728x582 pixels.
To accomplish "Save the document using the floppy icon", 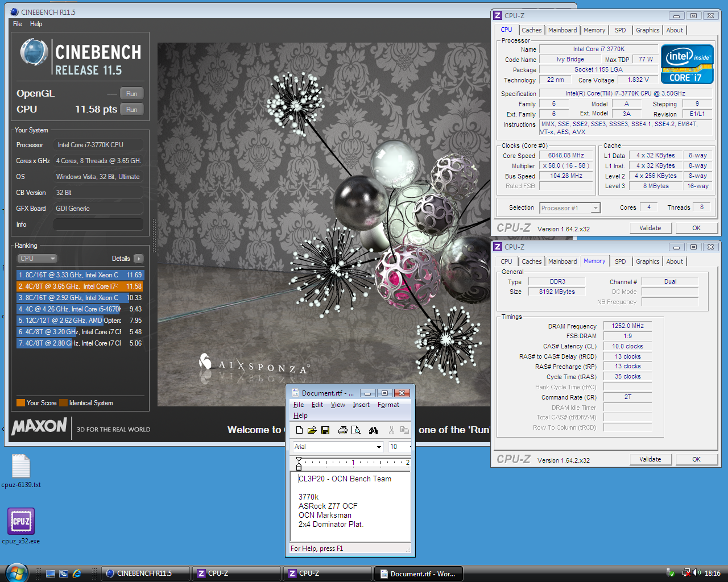I will [x=325, y=430].
